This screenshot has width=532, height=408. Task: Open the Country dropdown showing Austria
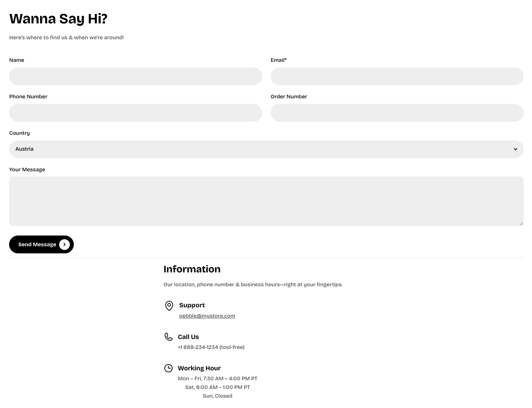click(262, 149)
